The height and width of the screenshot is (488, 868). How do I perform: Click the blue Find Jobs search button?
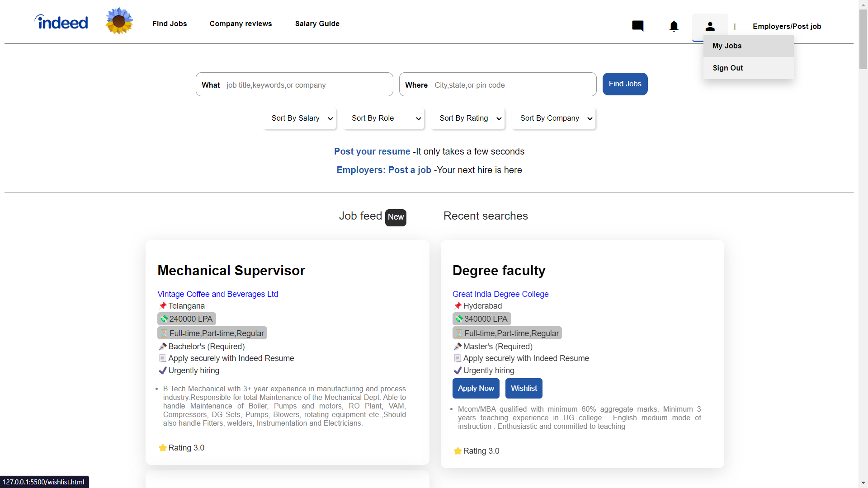[x=625, y=84]
